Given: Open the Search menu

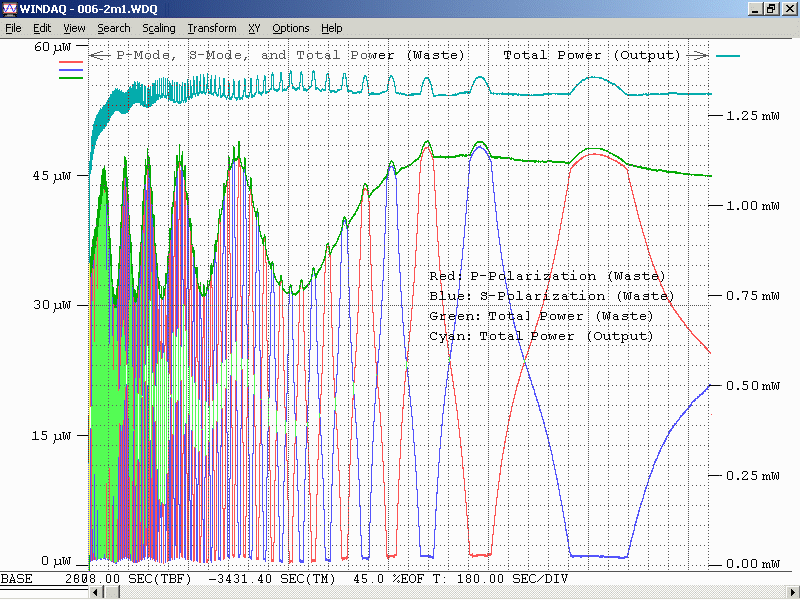Looking at the screenshot, I should (114, 28).
